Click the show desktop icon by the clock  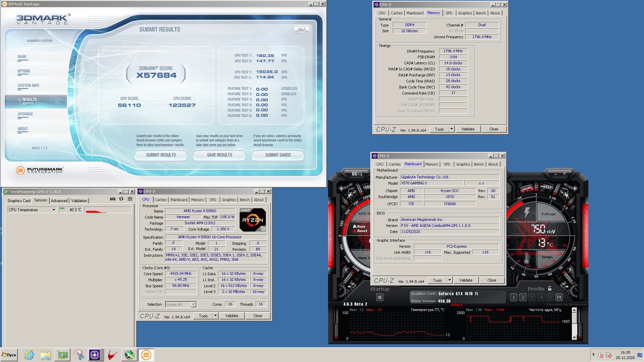click(x=640, y=355)
